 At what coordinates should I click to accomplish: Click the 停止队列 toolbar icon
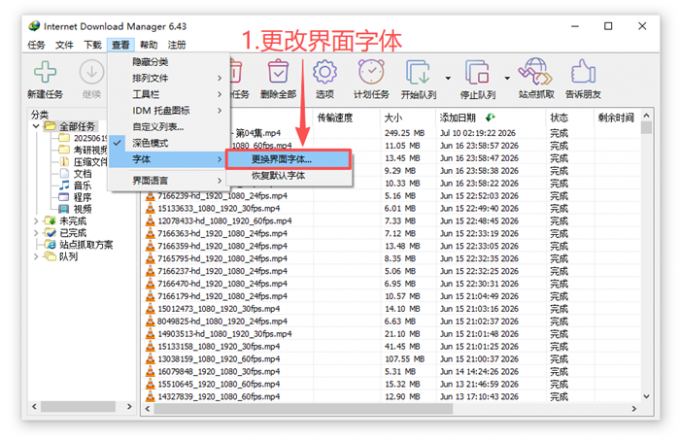click(x=477, y=72)
